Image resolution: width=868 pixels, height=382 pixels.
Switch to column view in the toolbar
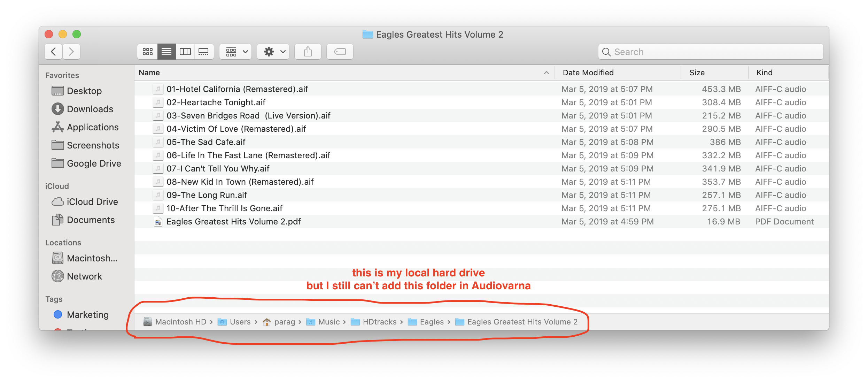pos(185,52)
